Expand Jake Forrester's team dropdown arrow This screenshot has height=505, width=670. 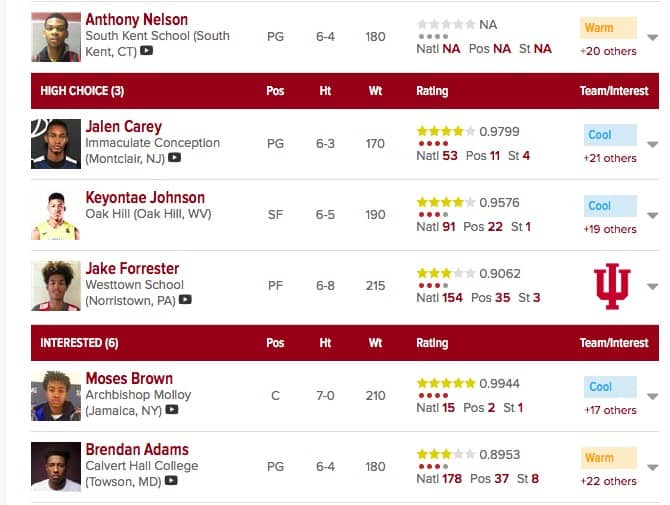pos(652,286)
